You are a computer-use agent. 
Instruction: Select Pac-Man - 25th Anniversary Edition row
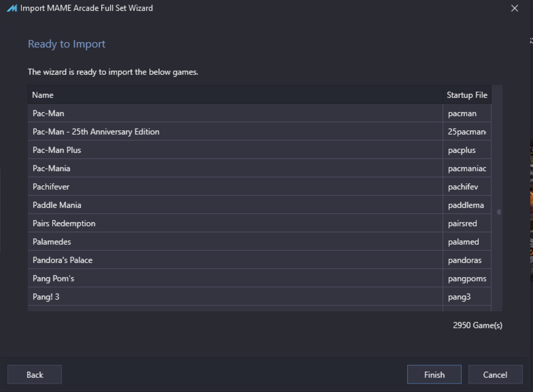point(96,132)
